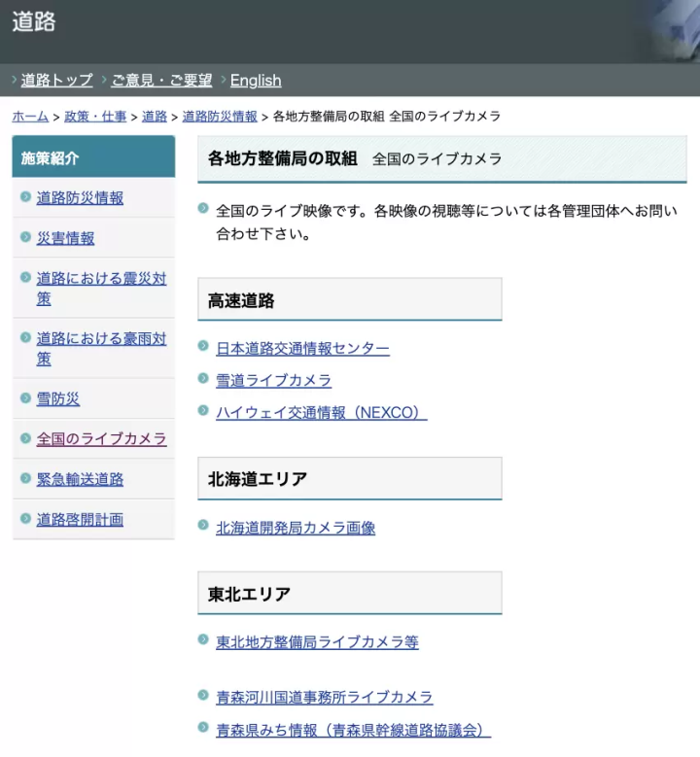The image size is (700, 757).
Task: Open 青森河川国道事務所ライブカメラ link
Action: tap(324, 697)
